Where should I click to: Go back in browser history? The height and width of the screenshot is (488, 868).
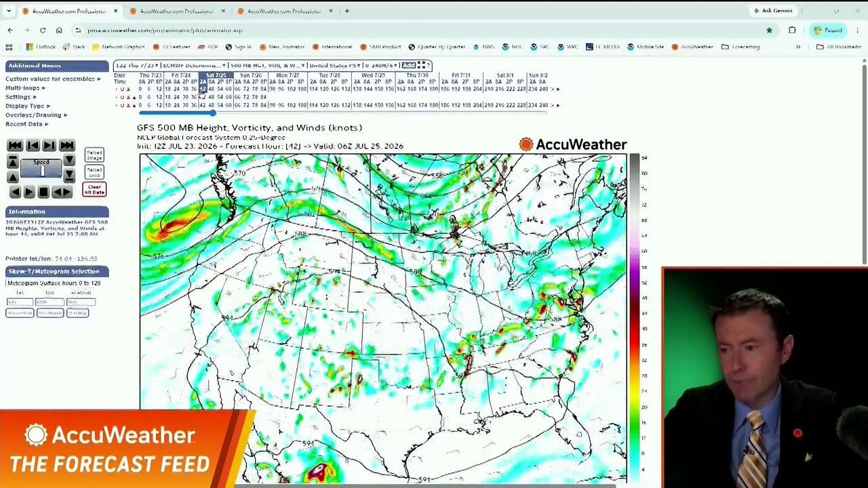click(10, 30)
